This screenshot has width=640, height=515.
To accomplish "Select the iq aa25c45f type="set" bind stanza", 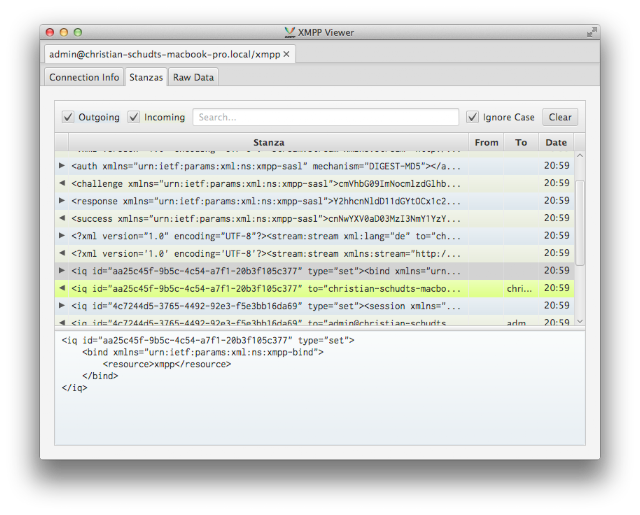I will pos(266,271).
